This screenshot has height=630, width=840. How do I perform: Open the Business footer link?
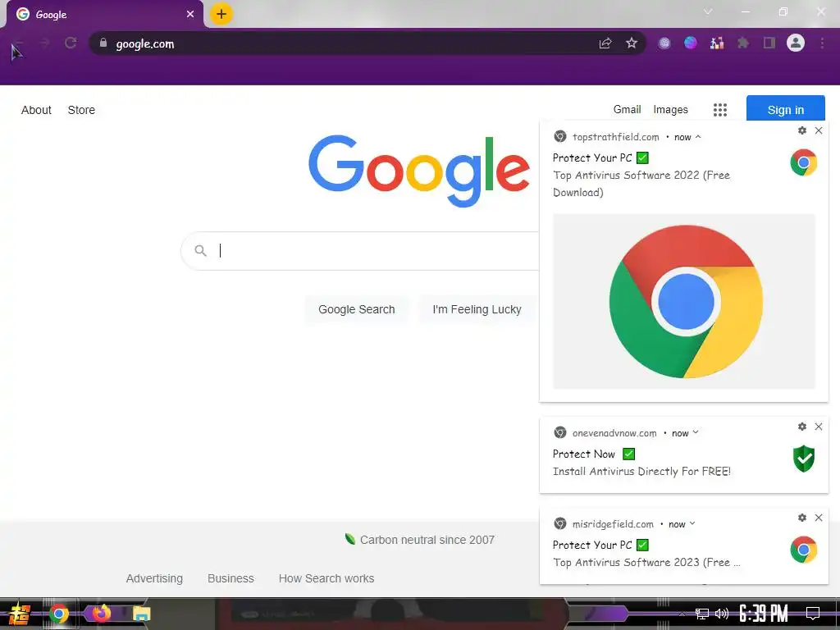pyautogui.click(x=231, y=578)
